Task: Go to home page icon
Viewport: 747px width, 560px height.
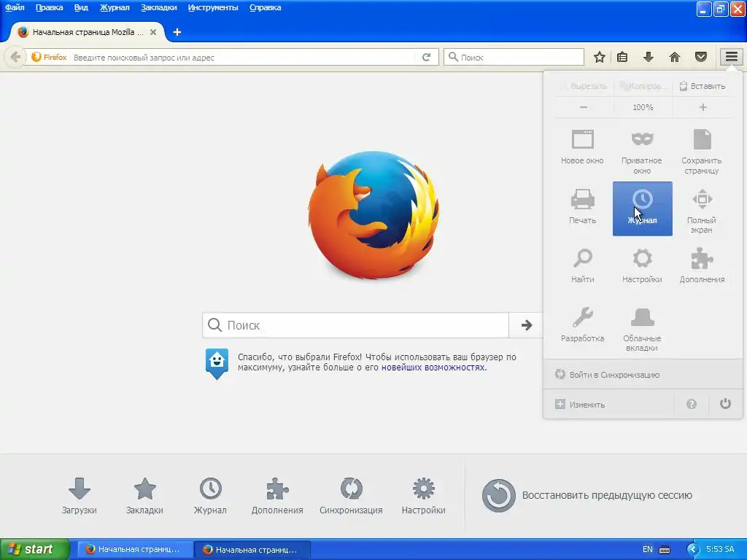Action: 675,57
